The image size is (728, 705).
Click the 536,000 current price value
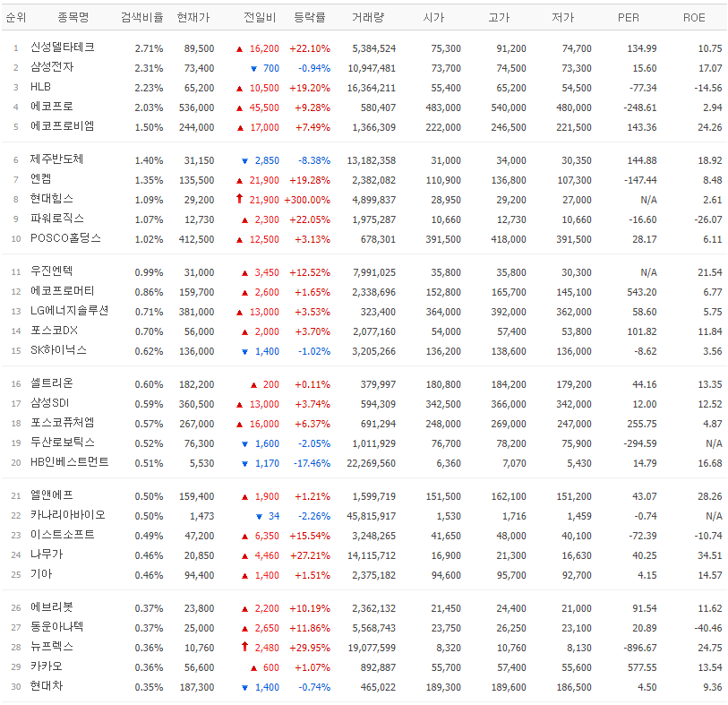click(x=197, y=107)
